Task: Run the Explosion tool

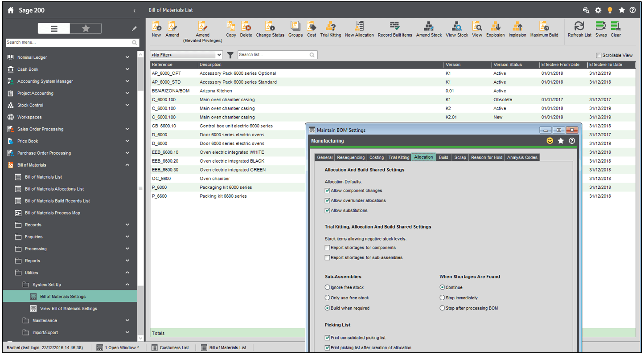Action: point(496,26)
